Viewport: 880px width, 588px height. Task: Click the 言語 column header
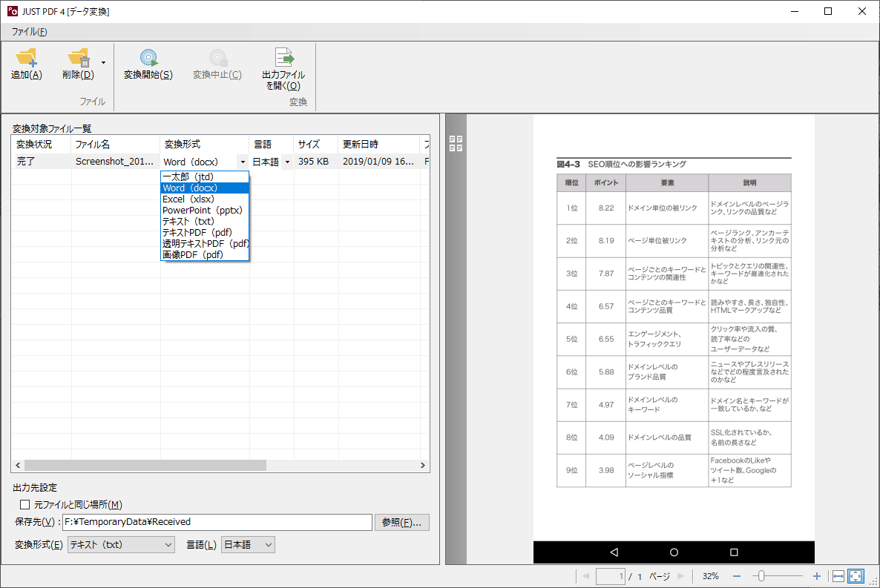271,144
